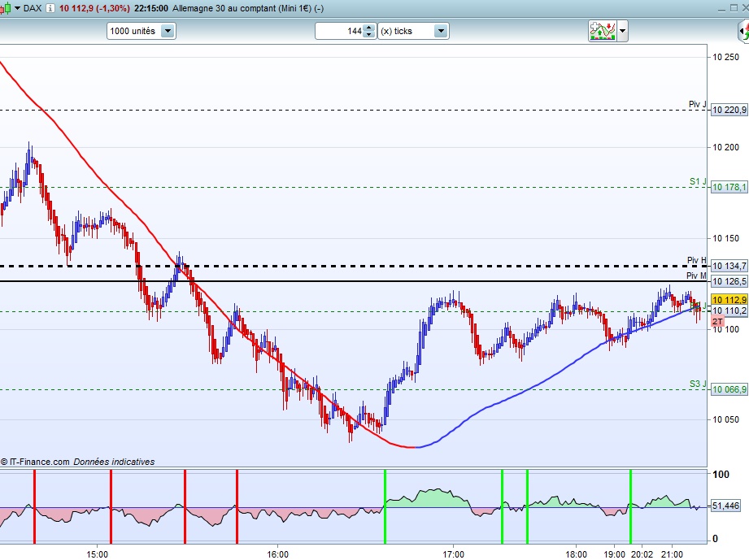The width and height of the screenshot is (749, 560).
Task: Click the 18:00 time axis label
Action: pyautogui.click(x=576, y=554)
